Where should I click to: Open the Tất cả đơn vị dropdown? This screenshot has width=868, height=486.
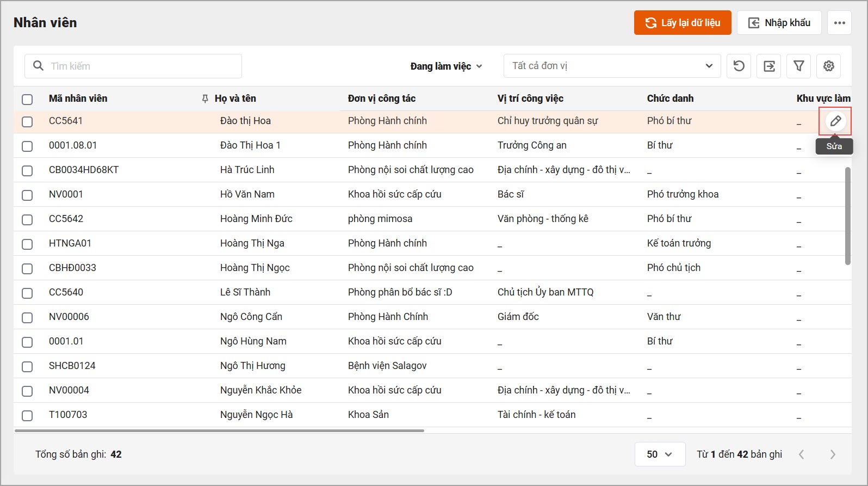click(x=612, y=66)
